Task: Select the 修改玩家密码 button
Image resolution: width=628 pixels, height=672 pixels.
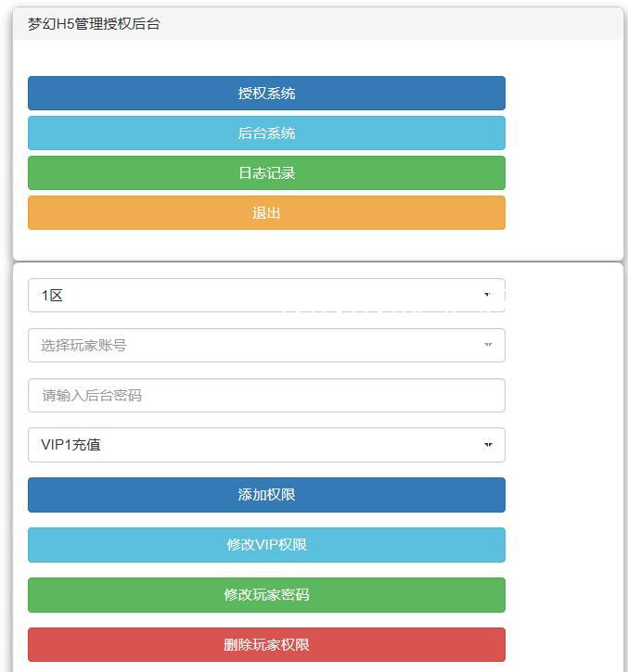Action: point(266,595)
